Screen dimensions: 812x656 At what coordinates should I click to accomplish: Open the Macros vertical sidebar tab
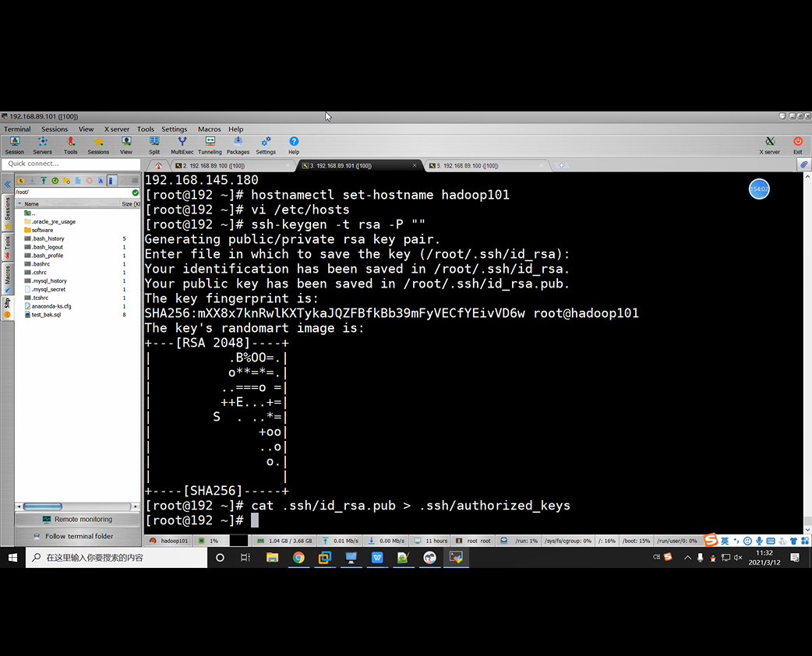(x=8, y=279)
